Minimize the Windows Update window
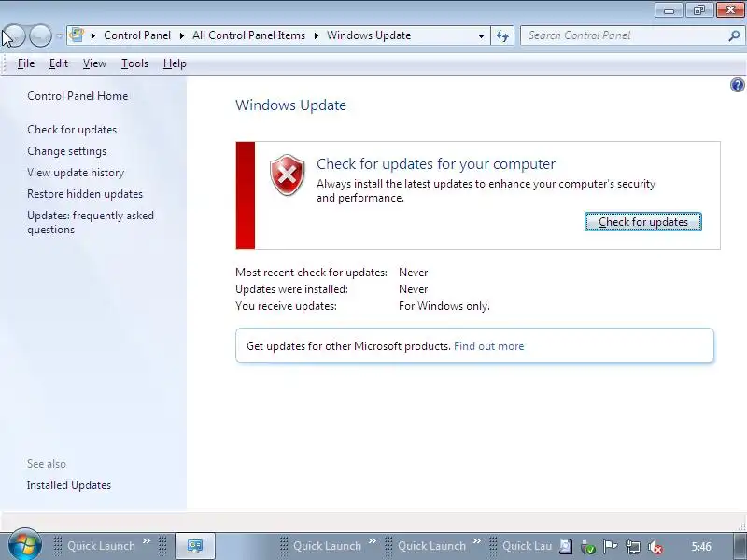Image resolution: width=747 pixels, height=560 pixels. pos(669,10)
